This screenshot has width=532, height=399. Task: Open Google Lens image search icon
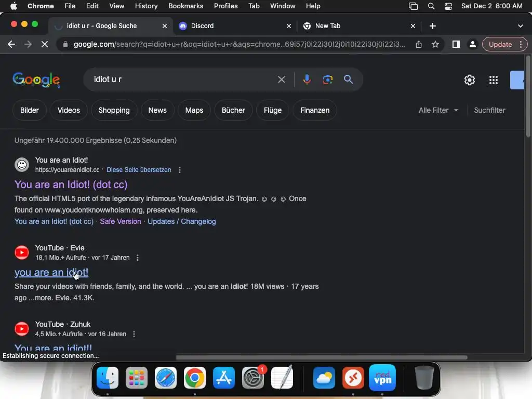(327, 79)
